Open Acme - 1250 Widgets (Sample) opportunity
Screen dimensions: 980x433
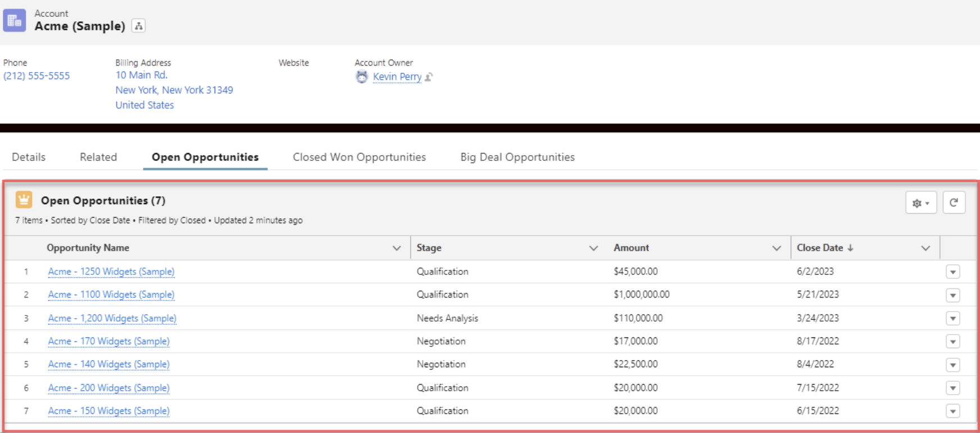(x=111, y=272)
